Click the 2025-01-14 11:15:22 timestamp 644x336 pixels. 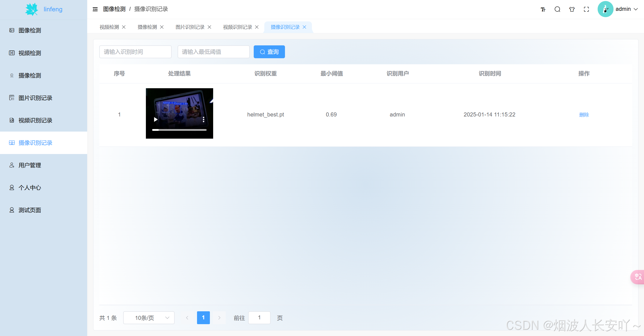490,114
